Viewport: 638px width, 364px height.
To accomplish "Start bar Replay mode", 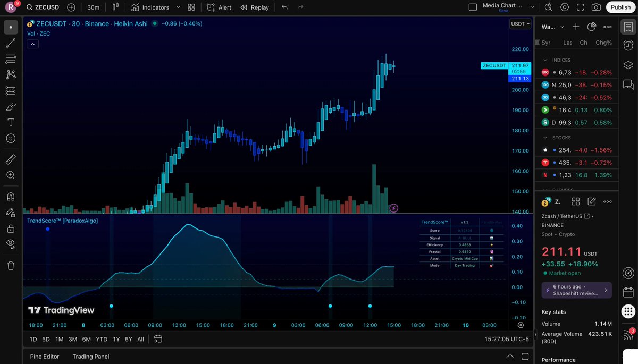I will [255, 7].
